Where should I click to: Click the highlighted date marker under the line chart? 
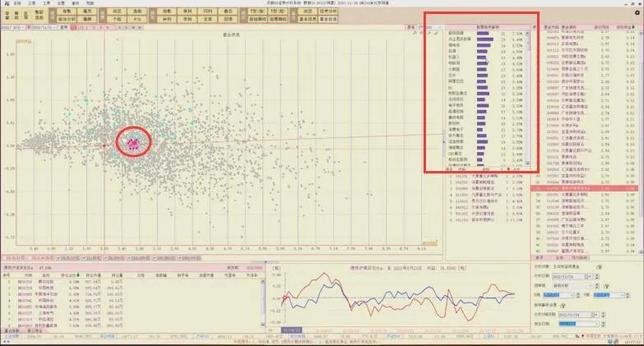coord(291,330)
